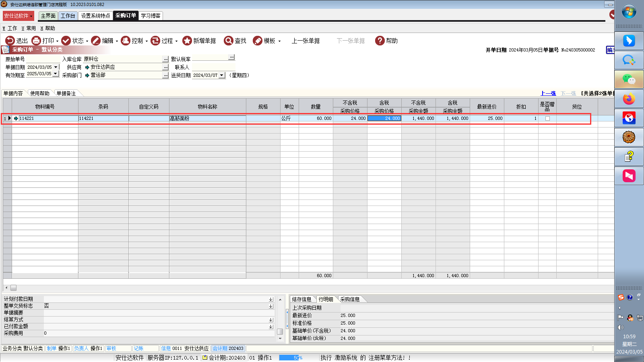Click the browse button for 入库仓库
The width and height of the screenshot is (644, 362).
click(x=165, y=59)
